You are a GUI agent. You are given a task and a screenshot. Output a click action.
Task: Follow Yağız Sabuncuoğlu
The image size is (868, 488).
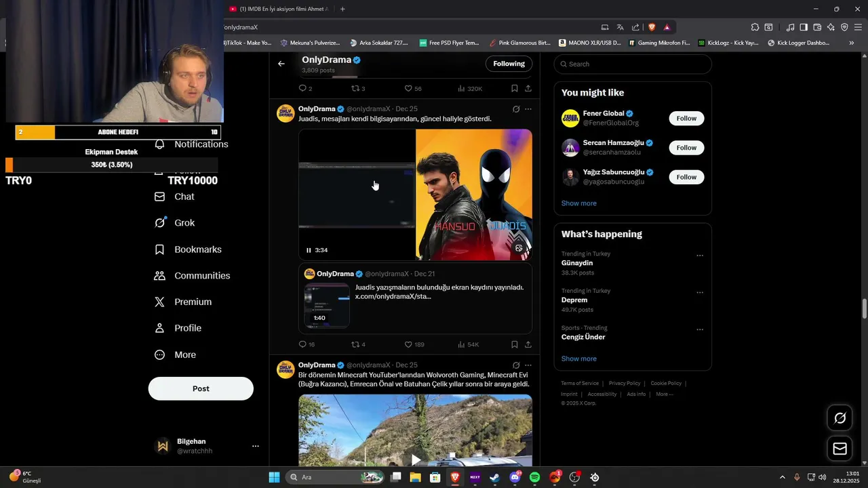[686, 177]
